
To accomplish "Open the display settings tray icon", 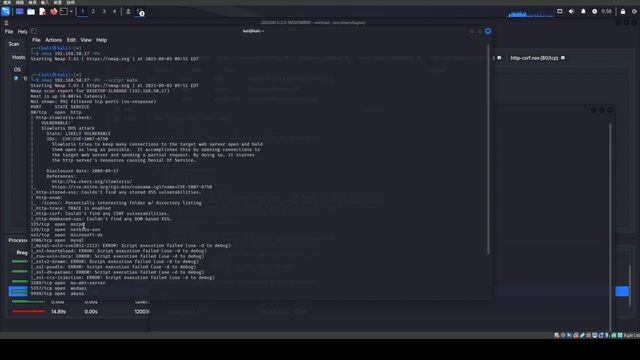I will pyautogui.click(x=560, y=11).
